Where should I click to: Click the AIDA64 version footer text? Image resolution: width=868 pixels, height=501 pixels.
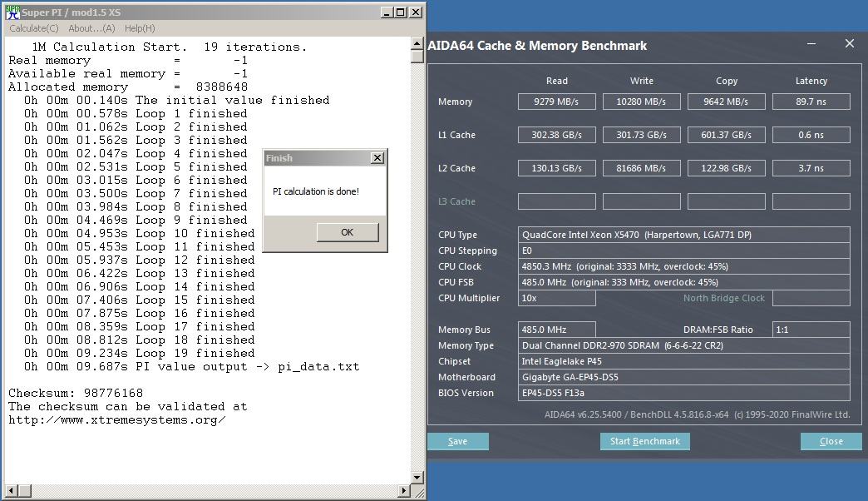(x=697, y=414)
